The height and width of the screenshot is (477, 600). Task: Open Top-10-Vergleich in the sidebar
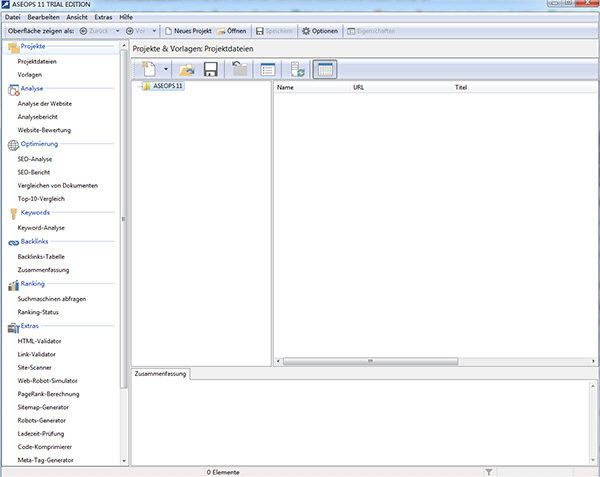point(41,199)
